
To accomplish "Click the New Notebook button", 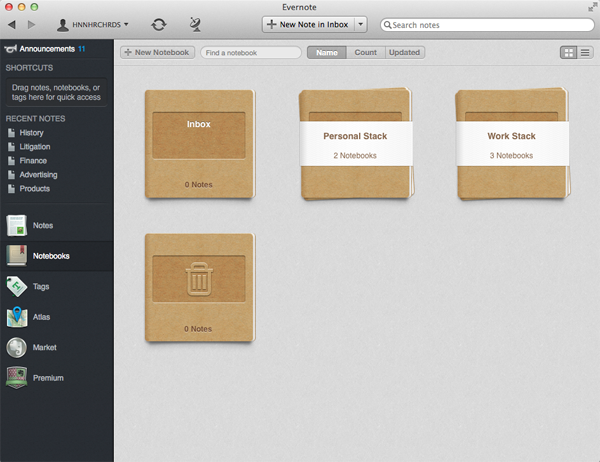I will coord(157,52).
